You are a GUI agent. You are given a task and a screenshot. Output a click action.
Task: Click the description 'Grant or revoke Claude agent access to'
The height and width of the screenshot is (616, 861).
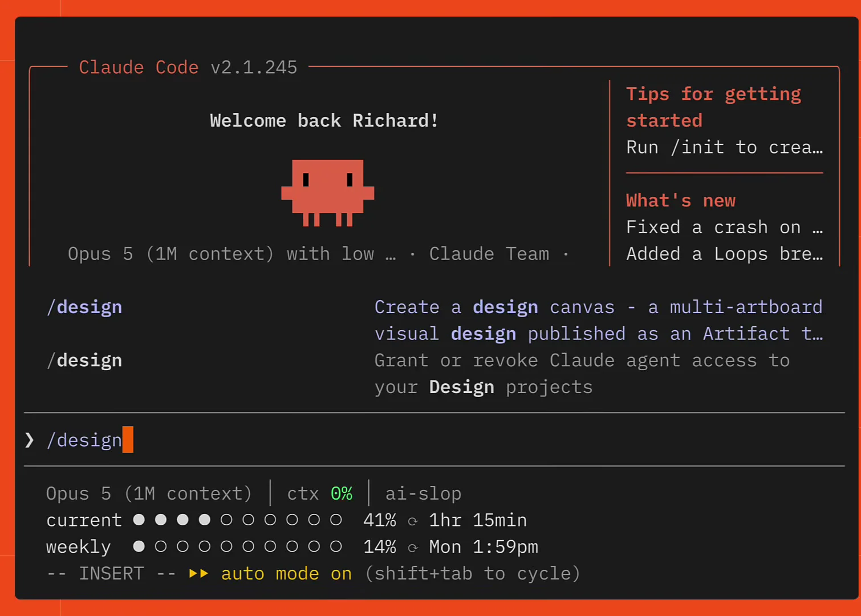pos(582,360)
